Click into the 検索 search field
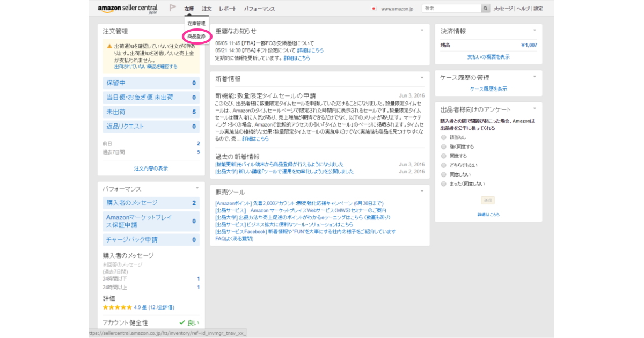644x338 pixels. (x=451, y=9)
